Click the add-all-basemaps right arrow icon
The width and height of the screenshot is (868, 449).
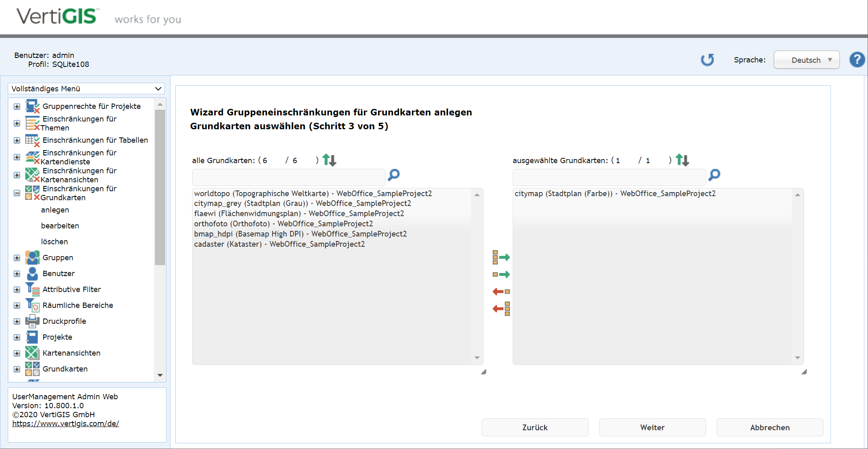pyautogui.click(x=501, y=257)
